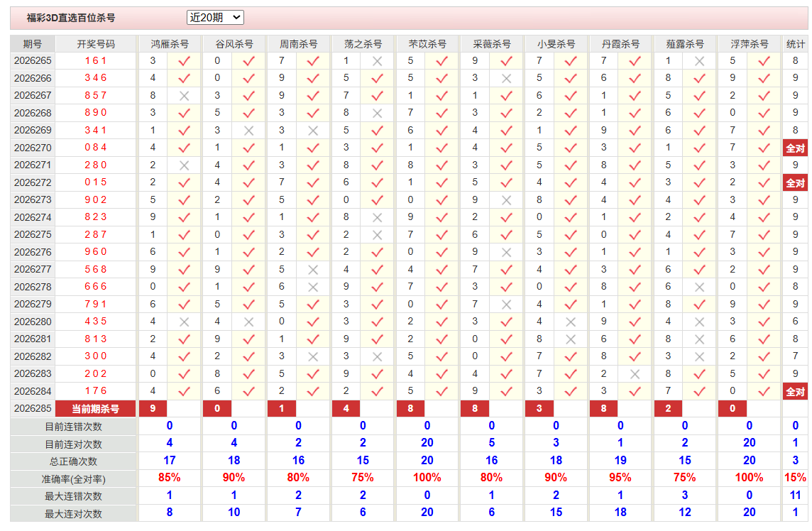Click the check mark for 浮萍杀号 in row 2026284

pyautogui.click(x=764, y=391)
